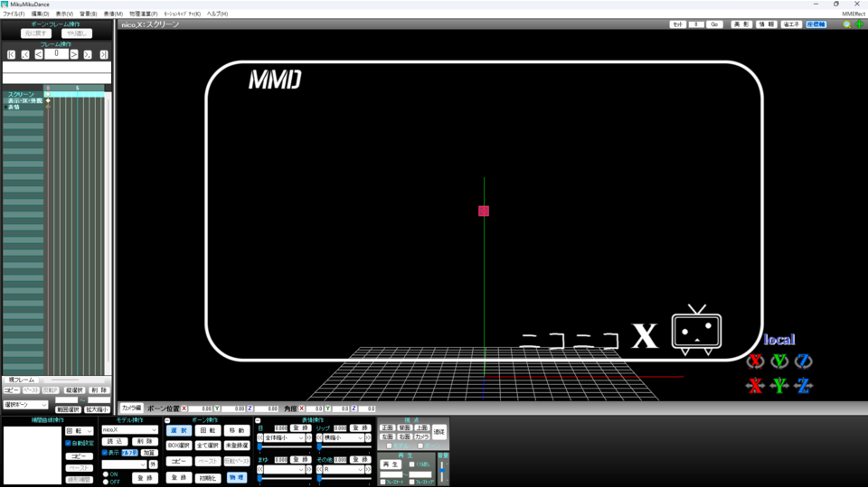
Task: Open the ファイル(F) menu
Action: tap(14, 14)
